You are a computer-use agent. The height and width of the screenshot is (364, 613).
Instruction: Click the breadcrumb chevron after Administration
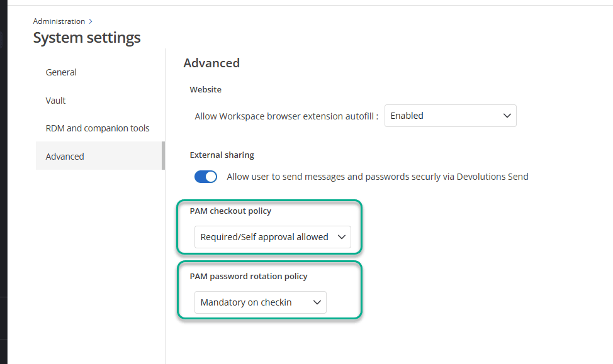pyautogui.click(x=91, y=21)
